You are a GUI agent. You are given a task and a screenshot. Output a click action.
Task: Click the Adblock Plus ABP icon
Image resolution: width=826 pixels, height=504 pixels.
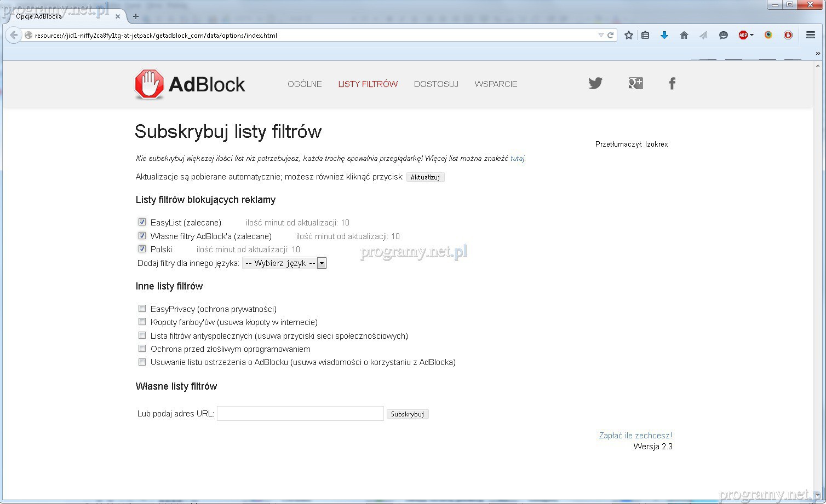pos(743,35)
